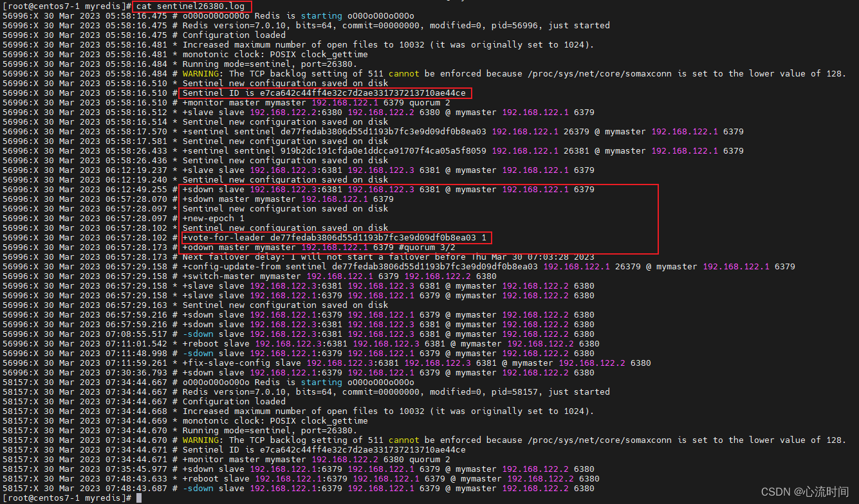Click 'Redis is starting' line at 05:58:16.475
The height and width of the screenshot is (504, 859).
tap(298, 16)
